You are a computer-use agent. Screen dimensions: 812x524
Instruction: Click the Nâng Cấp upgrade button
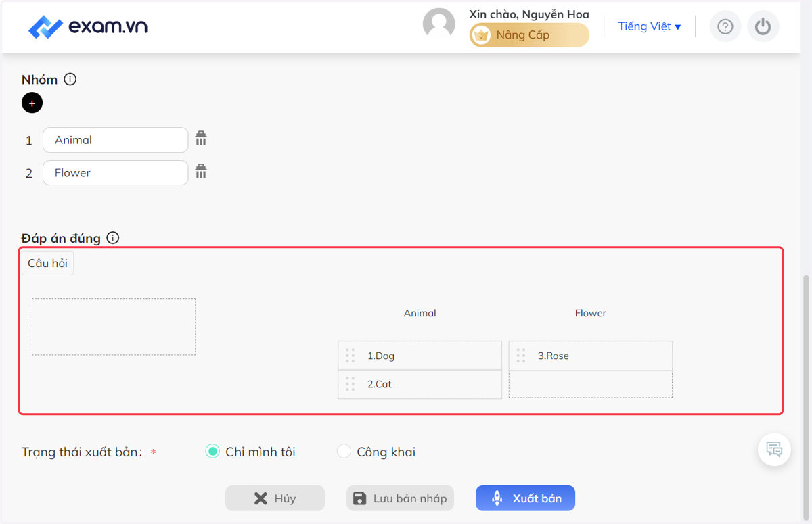coord(529,35)
